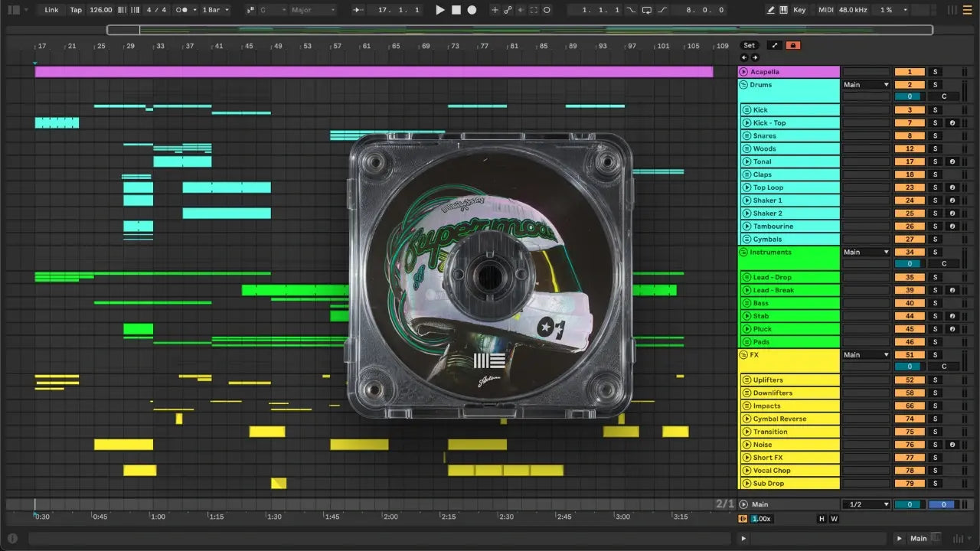Enable the Draw Mode pencil

tap(771, 10)
